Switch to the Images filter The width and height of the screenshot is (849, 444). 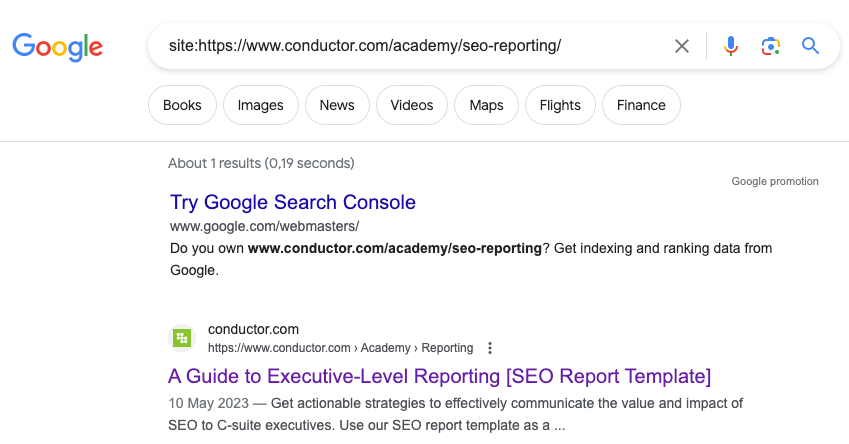tap(261, 105)
